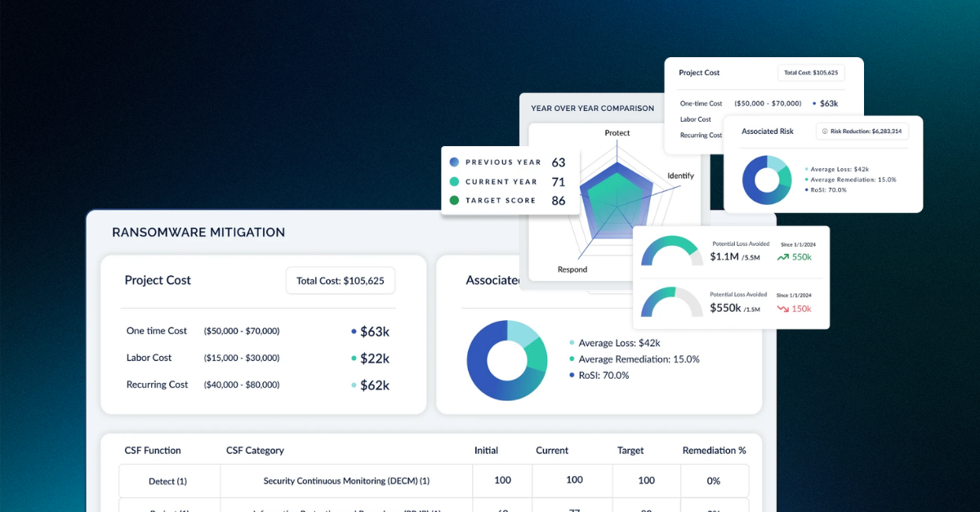980x512 pixels.
Task: Click Total Cost badge in floating Project Cost card
Action: tap(811, 73)
